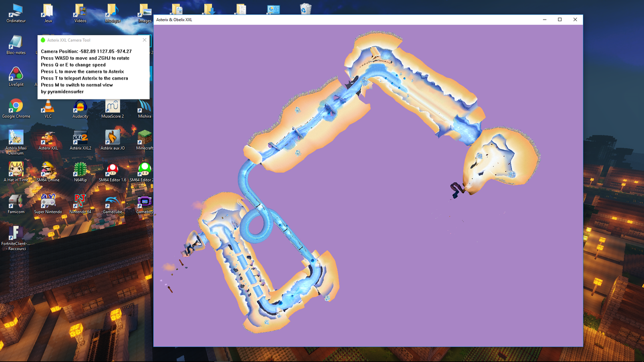Launch the Audacity shortcut
The height and width of the screenshot is (362, 644).
pos(80,109)
